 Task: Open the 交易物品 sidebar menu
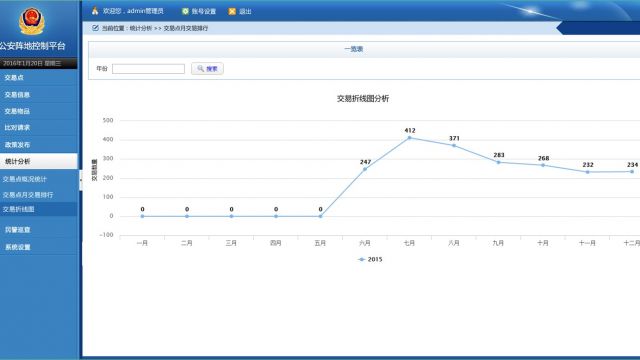(x=39, y=111)
